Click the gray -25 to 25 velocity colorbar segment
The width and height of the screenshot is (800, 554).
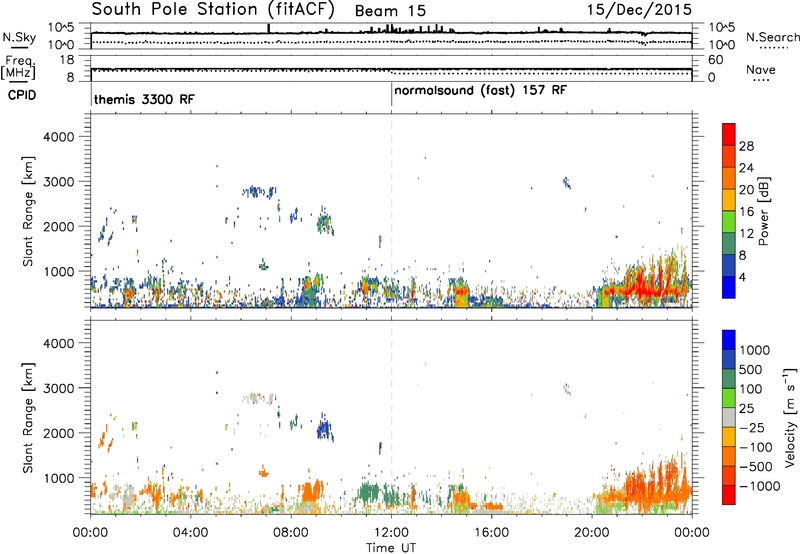click(729, 417)
